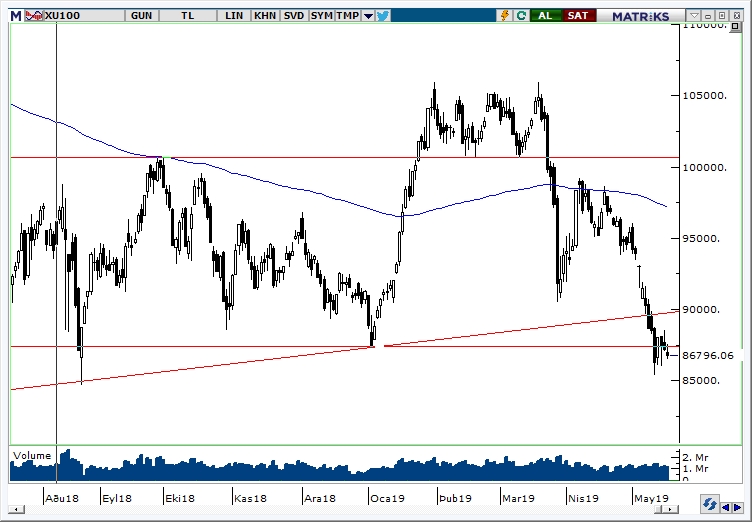Image resolution: width=752 pixels, height=522 pixels.
Task: Open the window dropdown triangle near MATRIKS
Action: pyautogui.click(x=694, y=15)
